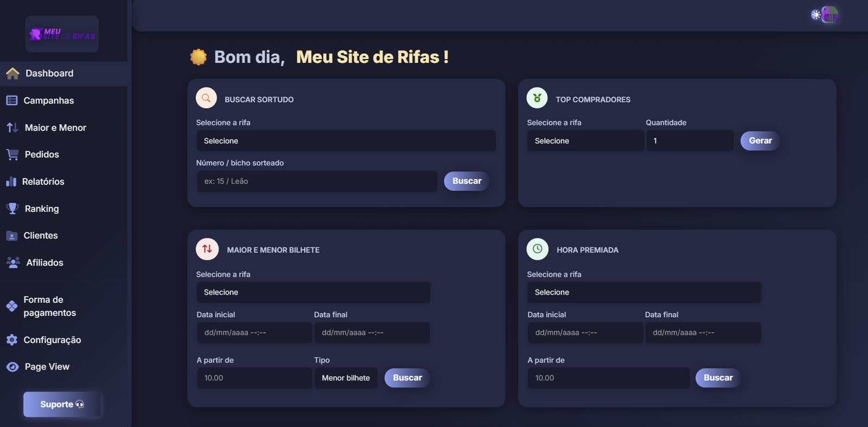Click Buscar in the Hora Premiada card
868x427 pixels.
coord(718,378)
